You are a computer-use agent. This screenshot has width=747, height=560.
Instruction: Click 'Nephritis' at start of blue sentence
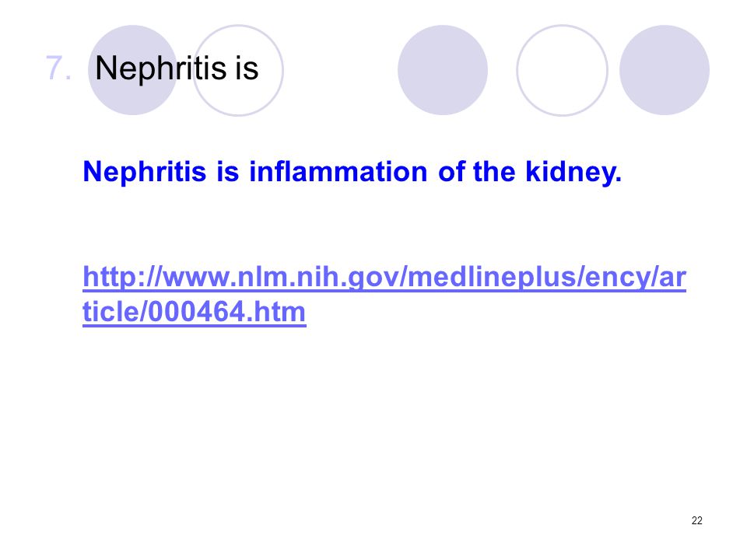point(145,171)
